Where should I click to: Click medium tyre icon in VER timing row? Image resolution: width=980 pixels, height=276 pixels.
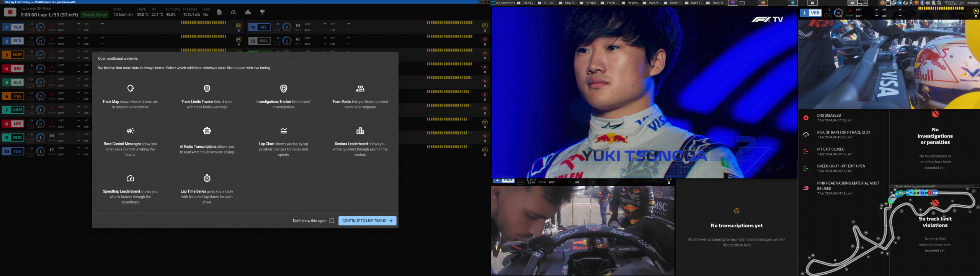[238, 26]
